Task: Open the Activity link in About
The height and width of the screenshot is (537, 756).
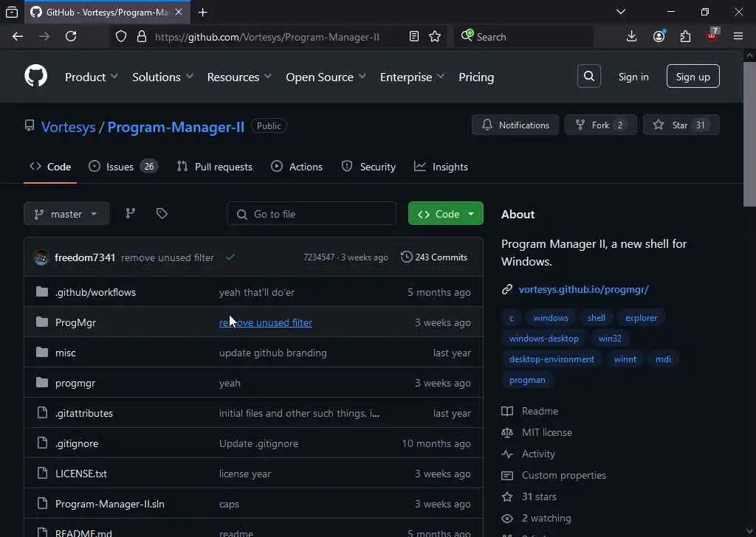Action: [538, 454]
